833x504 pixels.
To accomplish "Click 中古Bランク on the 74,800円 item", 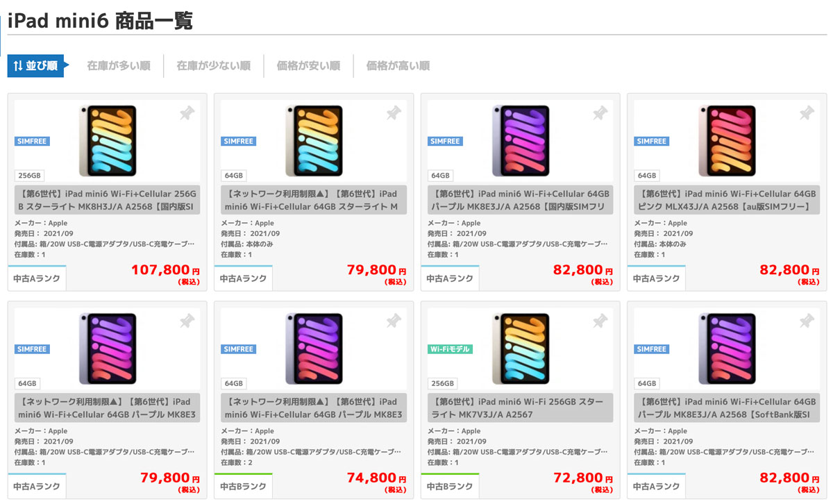I will [243, 487].
